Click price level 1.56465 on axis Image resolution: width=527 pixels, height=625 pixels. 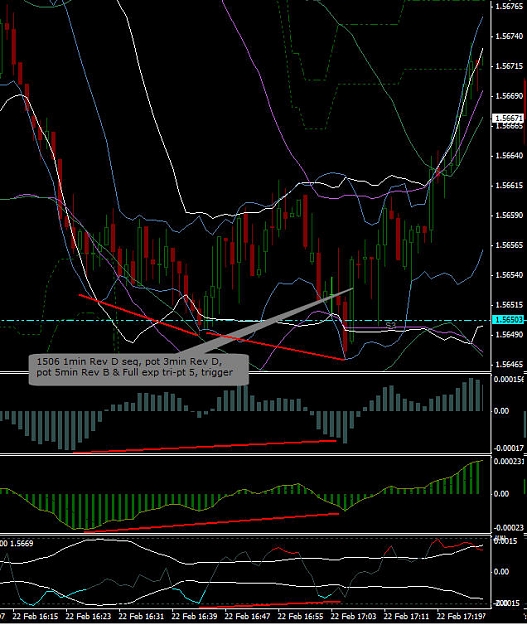pos(509,365)
